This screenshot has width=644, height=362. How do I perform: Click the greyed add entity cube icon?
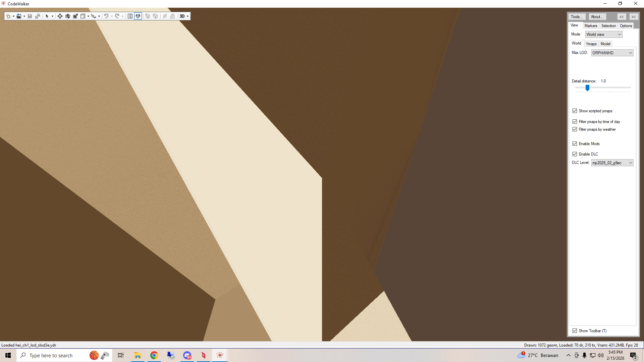pyautogui.click(x=148, y=16)
